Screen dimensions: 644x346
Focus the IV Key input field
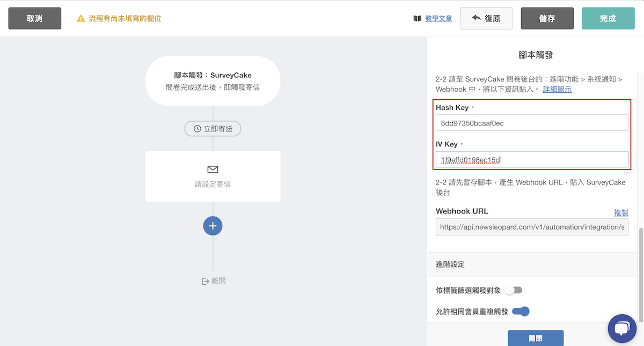pyautogui.click(x=532, y=159)
